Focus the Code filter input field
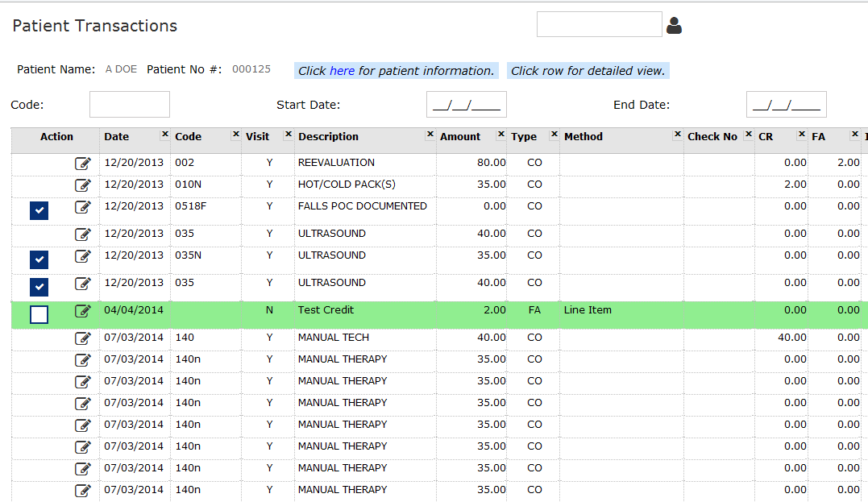Screen dimensions: 868x502 point(130,105)
